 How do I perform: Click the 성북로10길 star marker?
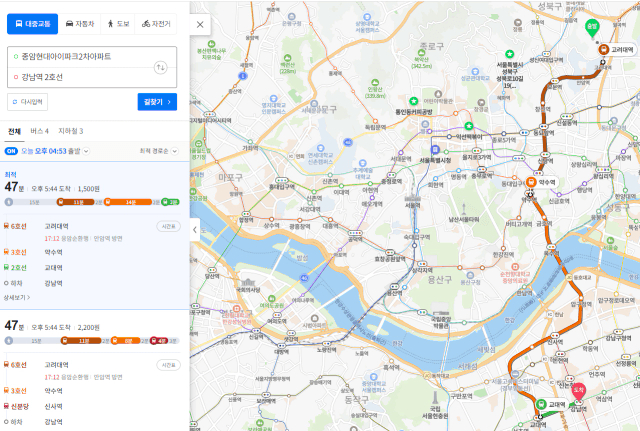click(509, 54)
